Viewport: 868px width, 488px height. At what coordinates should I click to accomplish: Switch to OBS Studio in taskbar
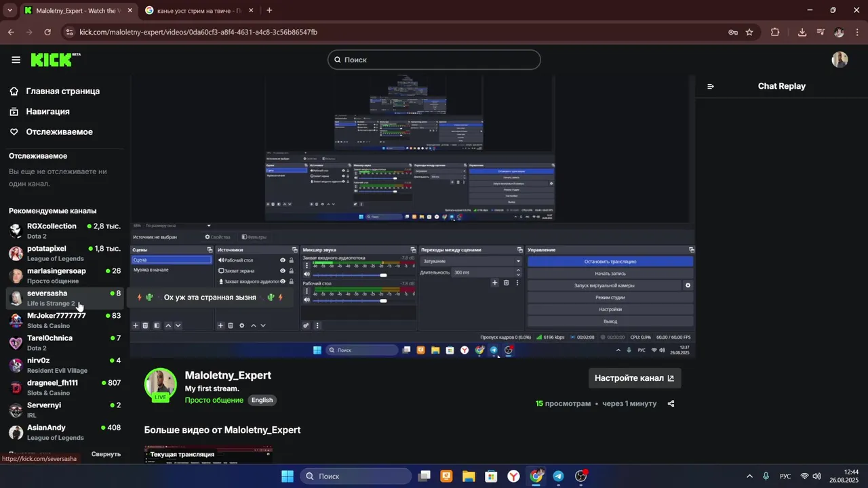coord(581,476)
